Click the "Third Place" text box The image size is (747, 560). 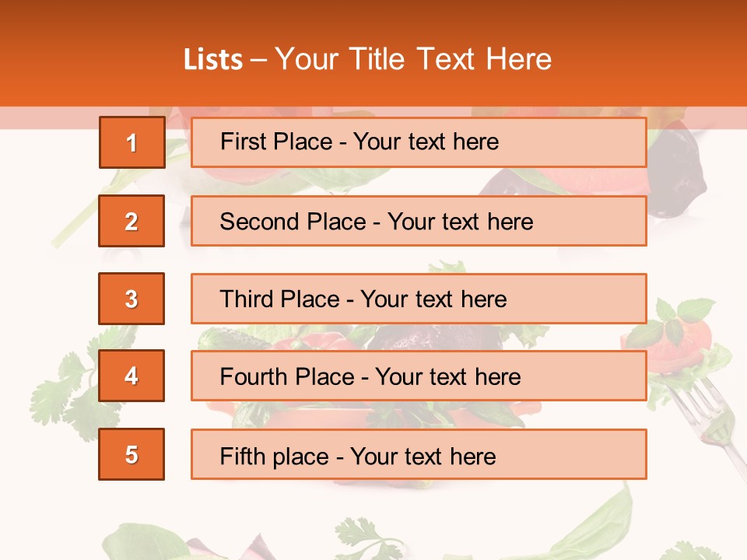click(419, 299)
